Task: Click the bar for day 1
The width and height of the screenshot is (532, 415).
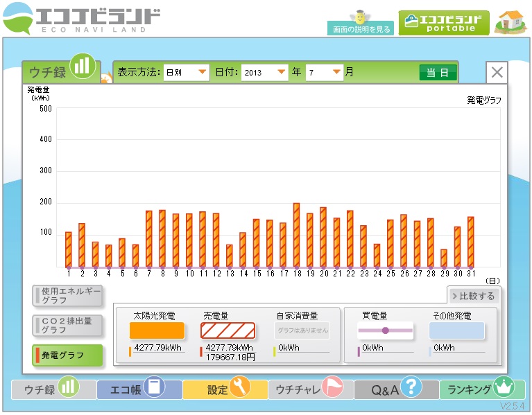Action: (69, 249)
